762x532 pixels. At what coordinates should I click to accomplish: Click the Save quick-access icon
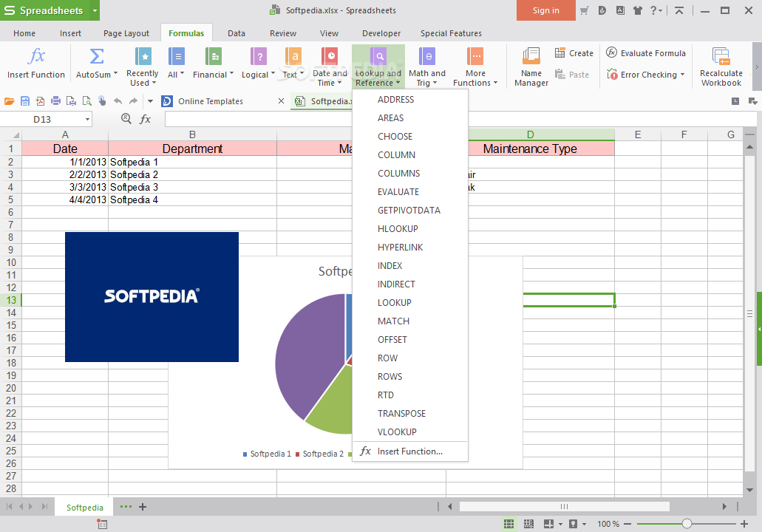tap(25, 101)
